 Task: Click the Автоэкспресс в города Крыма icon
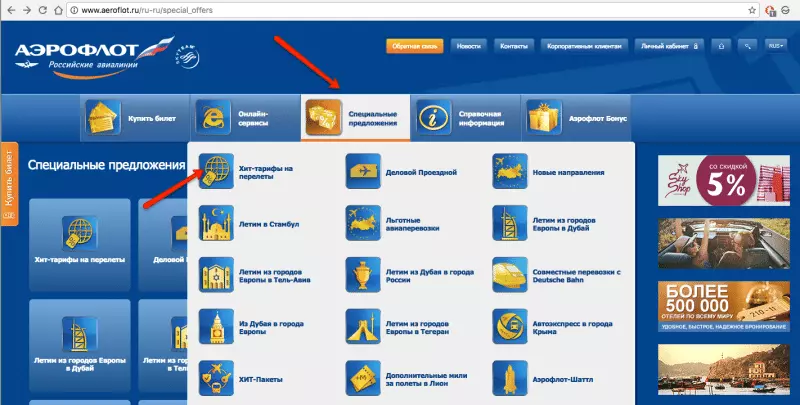(x=510, y=326)
